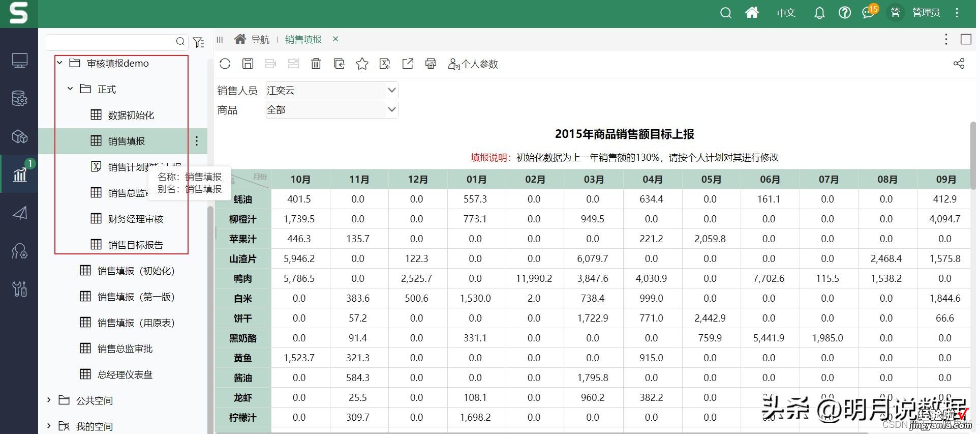Go to home via top bar house icon
This screenshot has height=434, width=980.
coord(752,12)
